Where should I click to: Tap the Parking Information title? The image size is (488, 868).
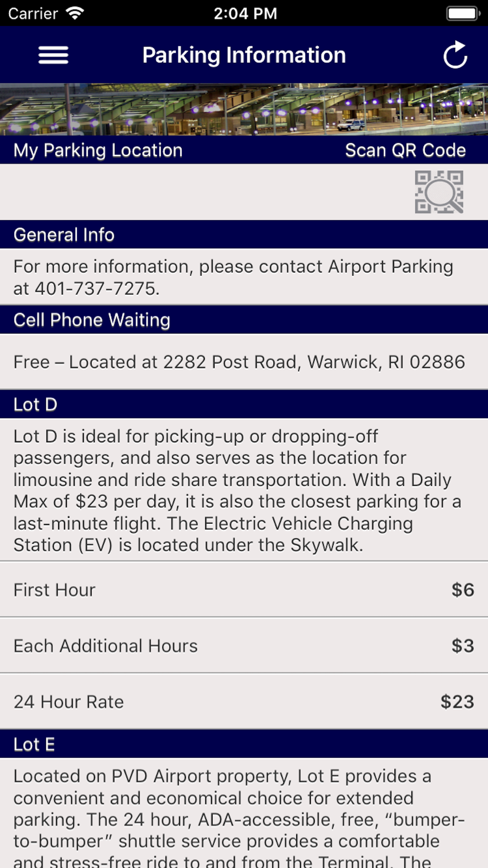pyautogui.click(x=244, y=55)
